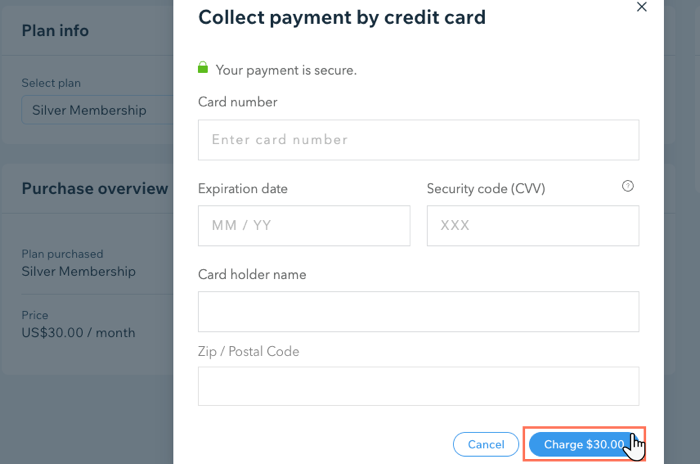Focus the Card holder name input
The height and width of the screenshot is (464, 700).
coord(418,311)
